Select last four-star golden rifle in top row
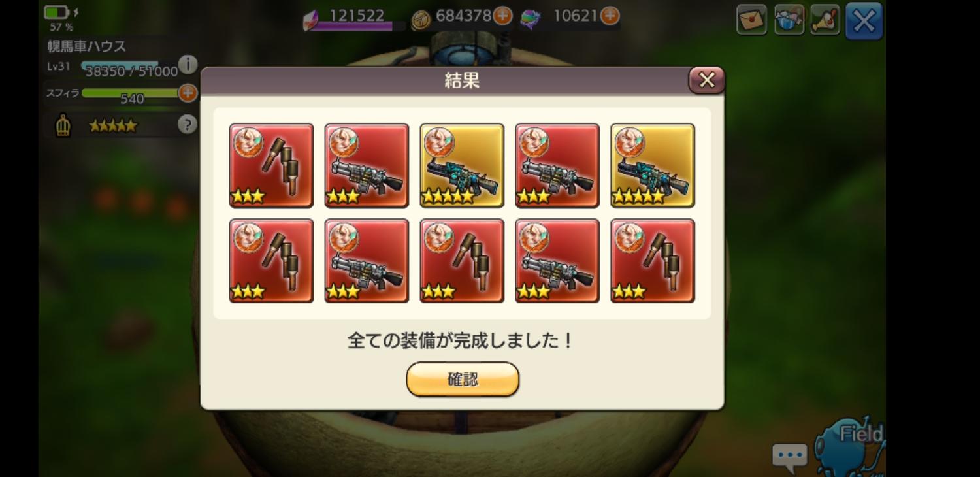This screenshot has height=477, width=980. point(653,165)
